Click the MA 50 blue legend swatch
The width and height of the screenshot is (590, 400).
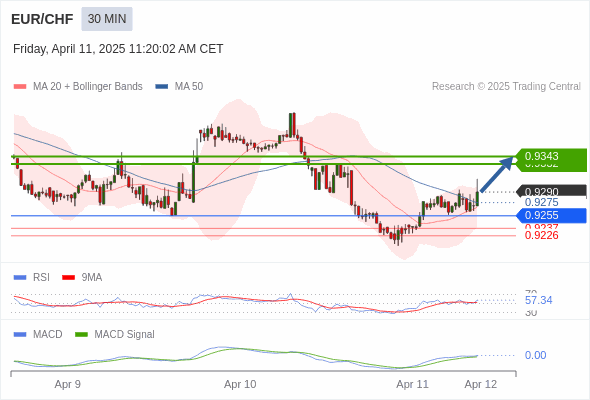[162, 87]
